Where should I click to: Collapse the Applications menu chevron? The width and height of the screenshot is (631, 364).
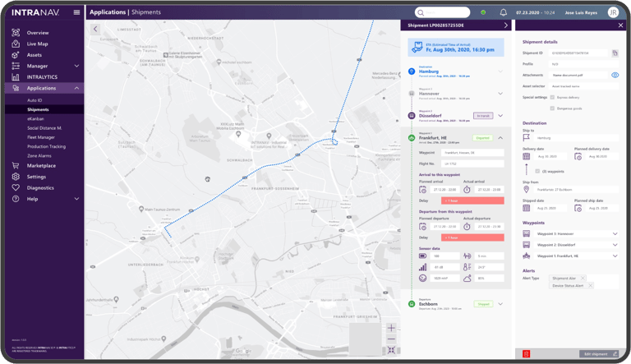(x=76, y=88)
